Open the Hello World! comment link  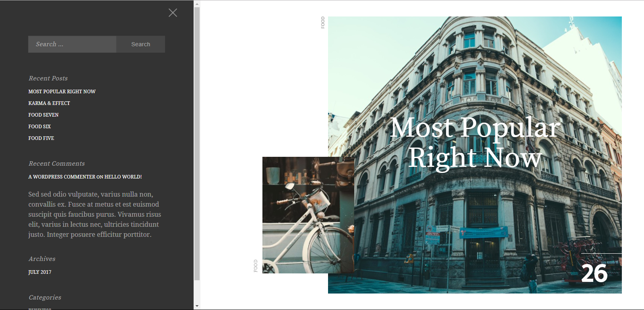tap(123, 177)
